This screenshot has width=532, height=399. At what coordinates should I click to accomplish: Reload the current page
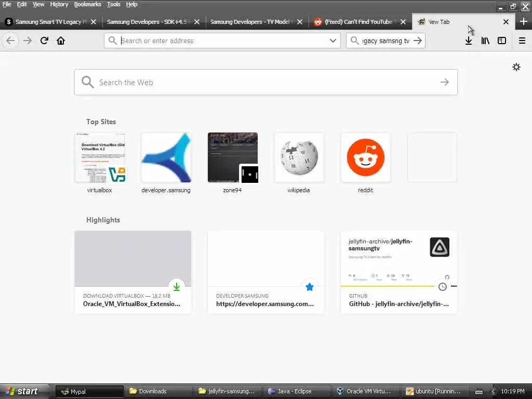coord(44,41)
